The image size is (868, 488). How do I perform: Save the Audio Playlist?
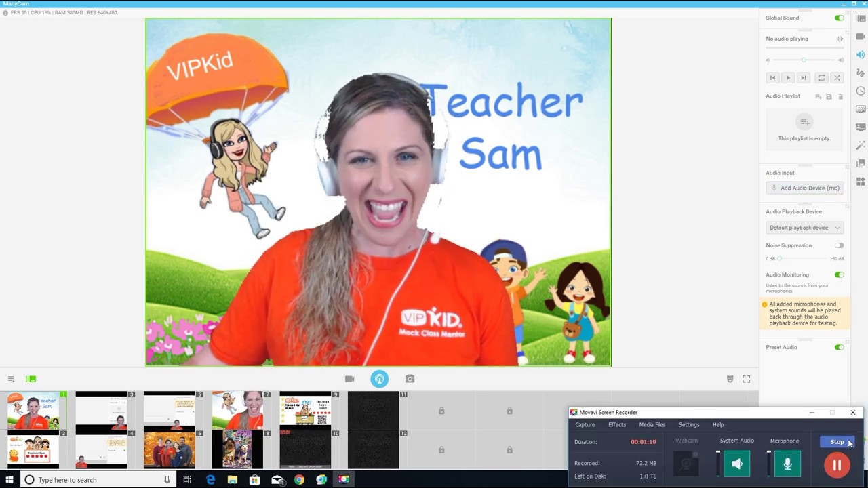coord(829,96)
